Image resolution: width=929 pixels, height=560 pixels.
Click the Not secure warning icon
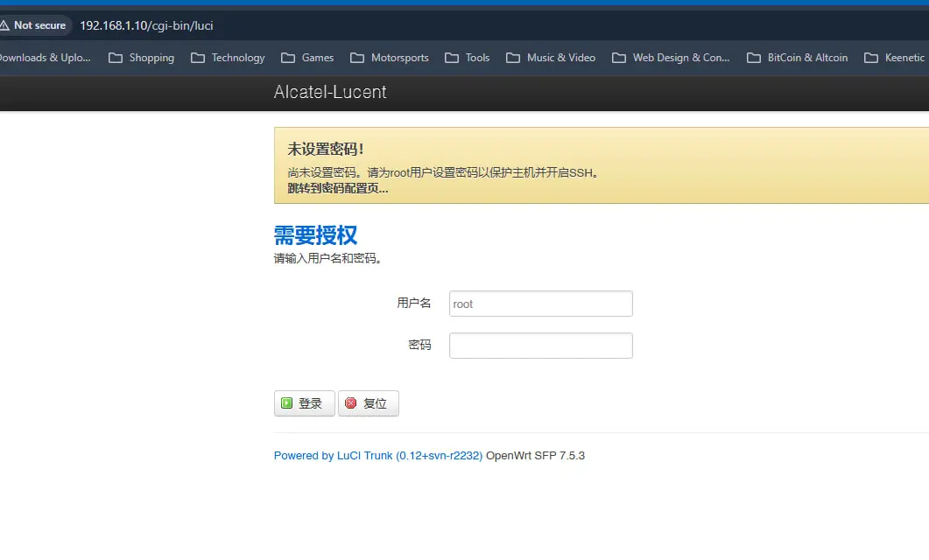coord(4,25)
